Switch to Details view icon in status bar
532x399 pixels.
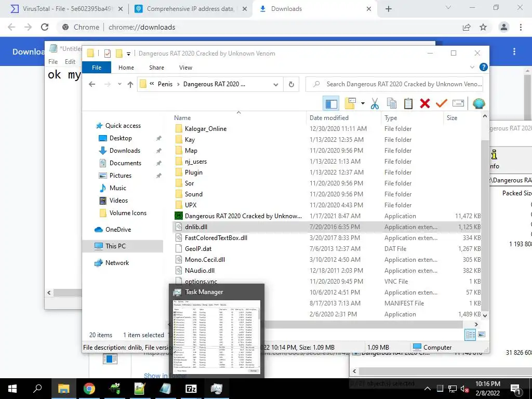tap(470, 335)
